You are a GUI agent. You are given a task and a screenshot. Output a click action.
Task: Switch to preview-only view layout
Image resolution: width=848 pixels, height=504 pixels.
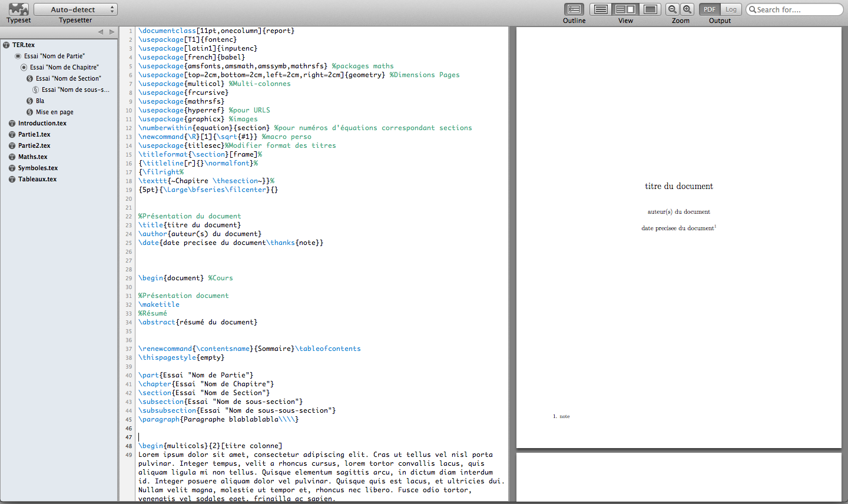click(650, 9)
